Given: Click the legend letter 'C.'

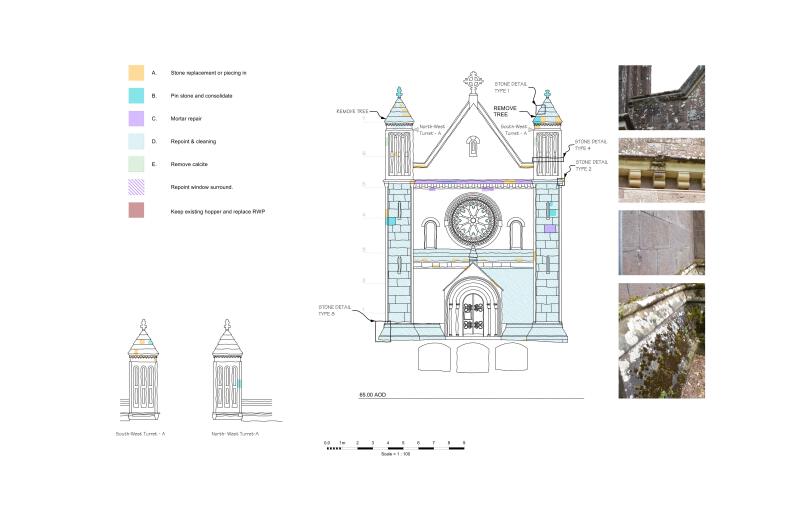Looking at the screenshot, I should tap(154, 118).
